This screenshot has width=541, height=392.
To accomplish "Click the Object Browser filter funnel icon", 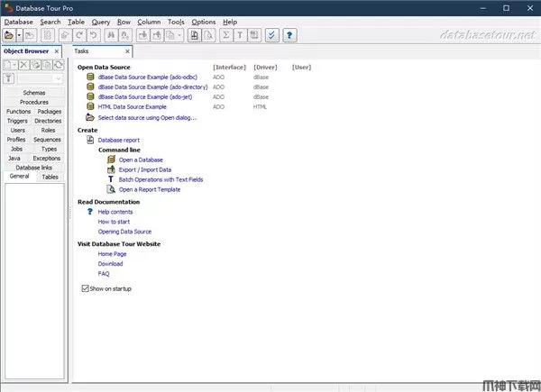I will tap(9, 79).
